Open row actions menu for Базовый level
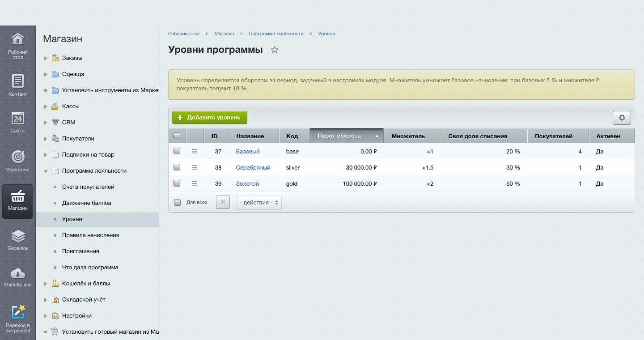Screen dimensions: 644x340 (195, 152)
